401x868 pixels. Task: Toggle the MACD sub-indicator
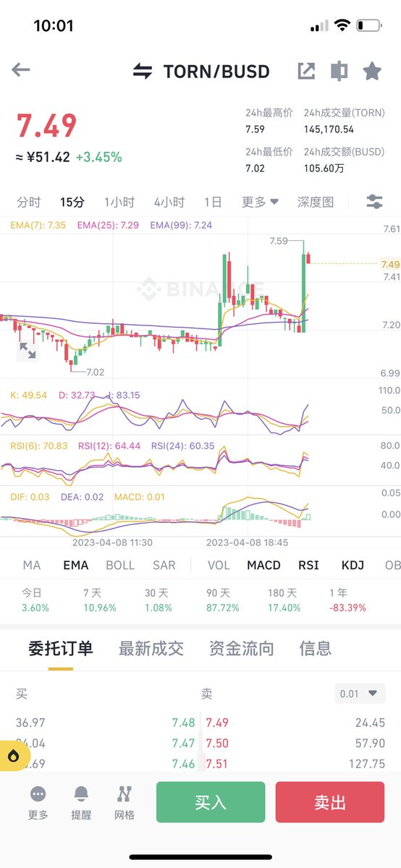tap(263, 565)
